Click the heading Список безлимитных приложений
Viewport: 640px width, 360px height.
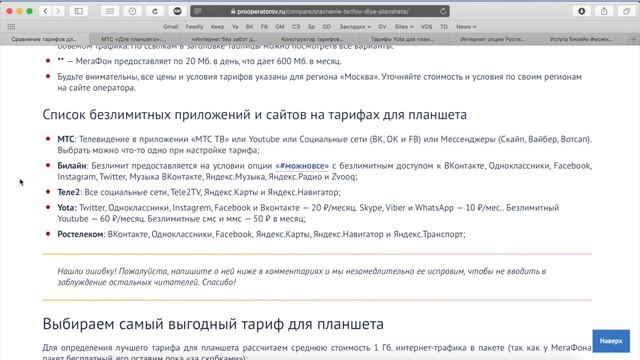(x=254, y=115)
